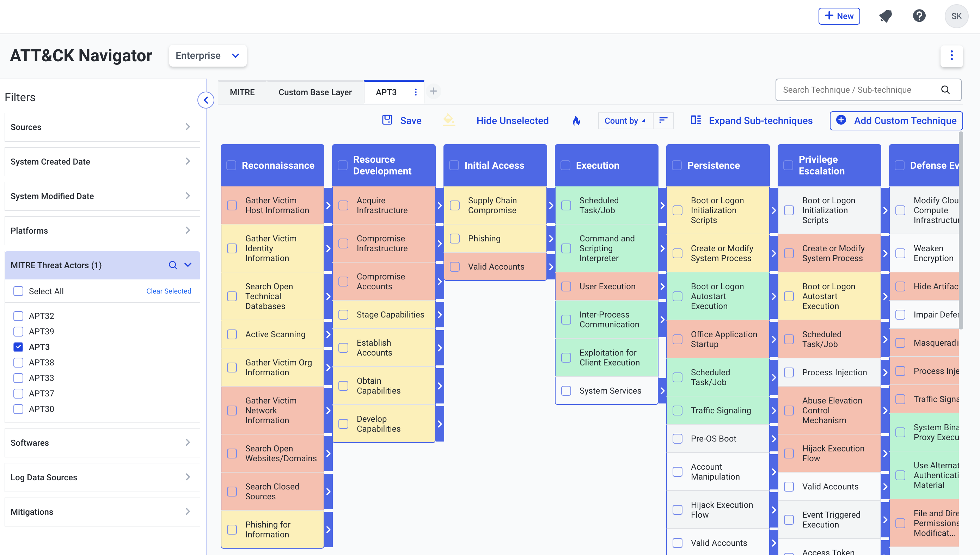Screen dimensions: 980x555
Task: Switch to the MITRE tab
Action: click(x=242, y=92)
